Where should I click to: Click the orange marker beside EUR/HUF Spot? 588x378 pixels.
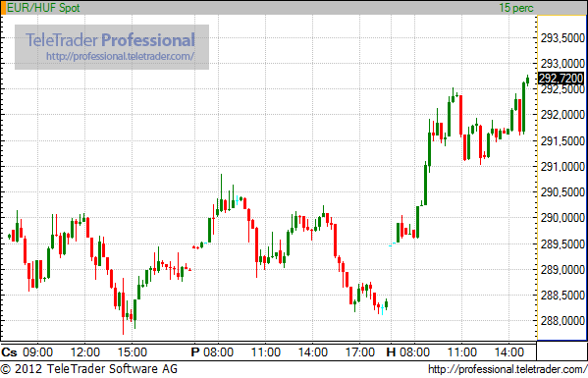(3, 8)
